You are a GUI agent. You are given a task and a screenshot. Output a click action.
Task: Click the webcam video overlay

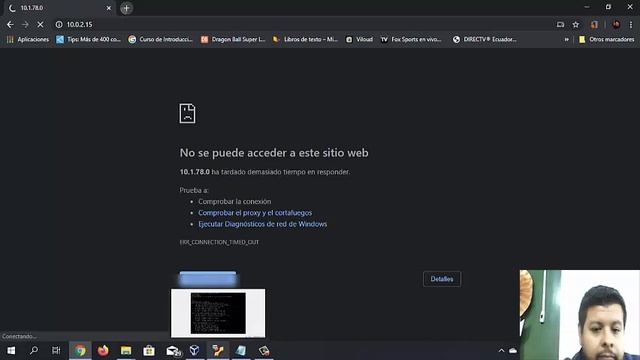pos(580,315)
